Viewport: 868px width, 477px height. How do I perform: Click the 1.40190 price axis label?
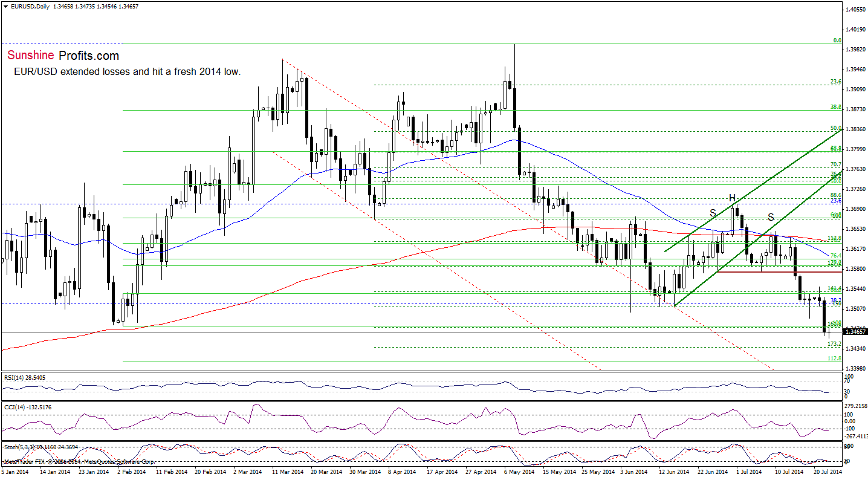click(x=856, y=29)
